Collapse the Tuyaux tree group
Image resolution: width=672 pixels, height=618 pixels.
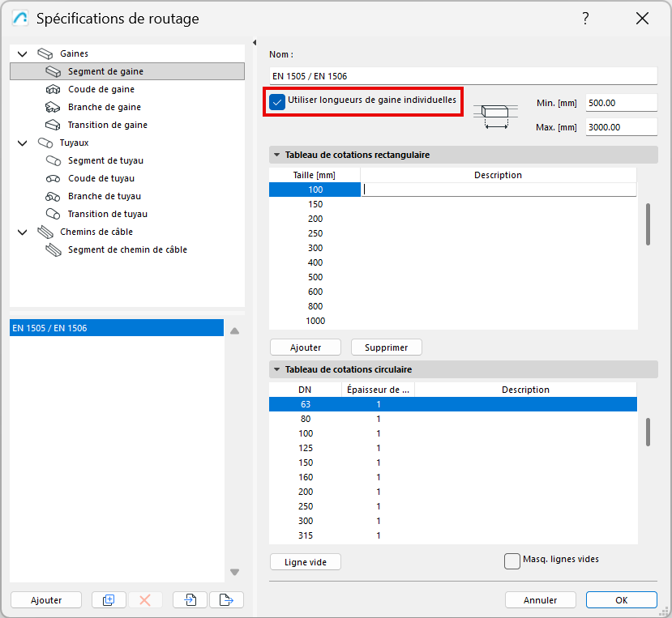pyautogui.click(x=22, y=143)
